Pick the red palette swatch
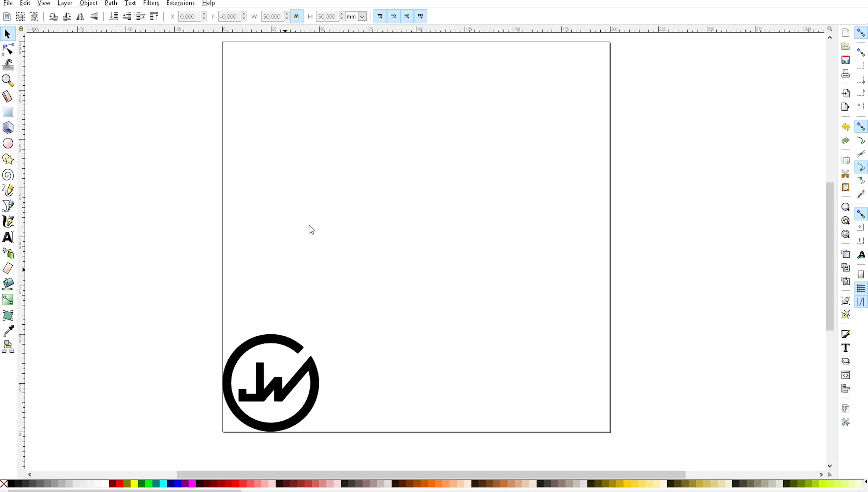This screenshot has height=492, width=868. coord(120,484)
